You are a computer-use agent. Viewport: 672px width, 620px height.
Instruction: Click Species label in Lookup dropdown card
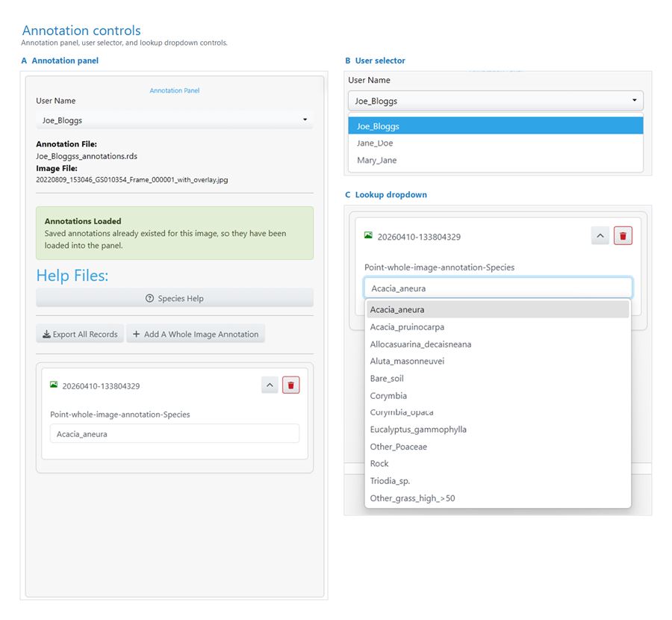coord(439,267)
